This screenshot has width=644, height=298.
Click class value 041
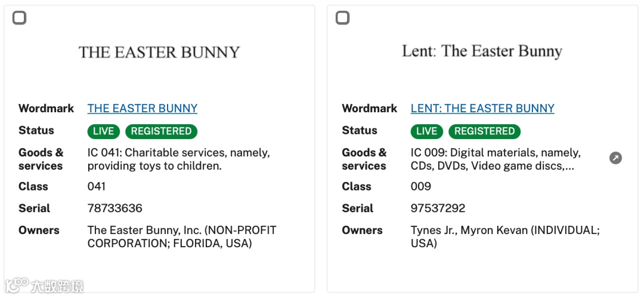97,186
